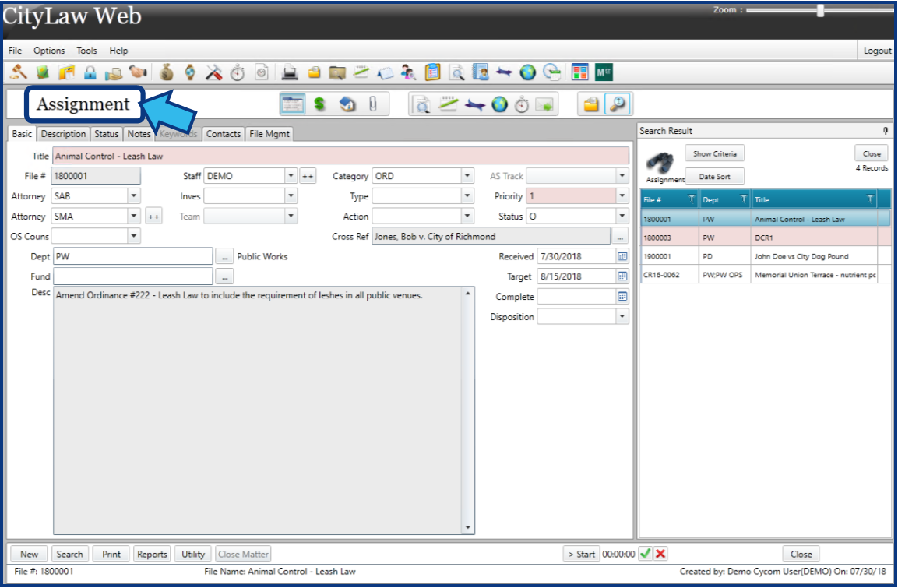
Task: Click the gavel icon in main toolbar
Action: coord(18,72)
